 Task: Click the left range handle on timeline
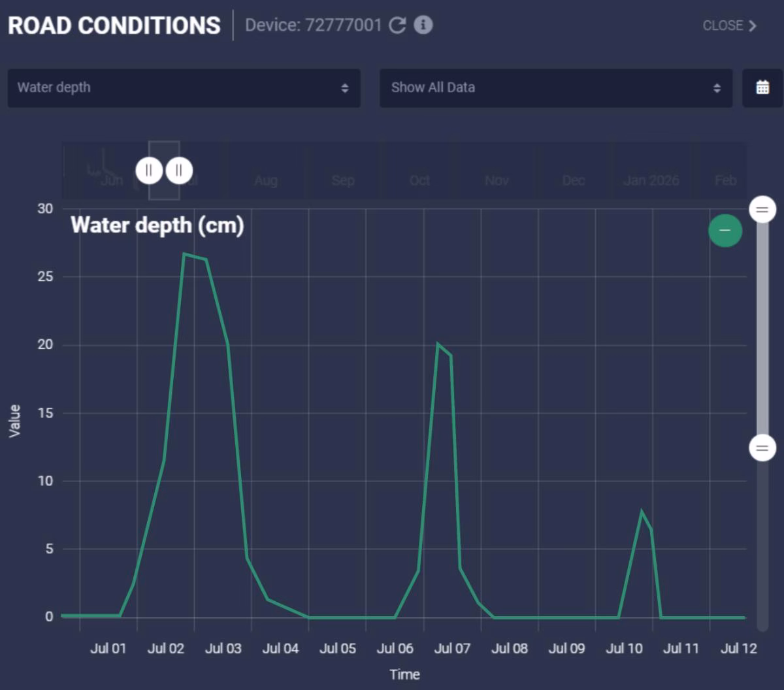coord(149,171)
